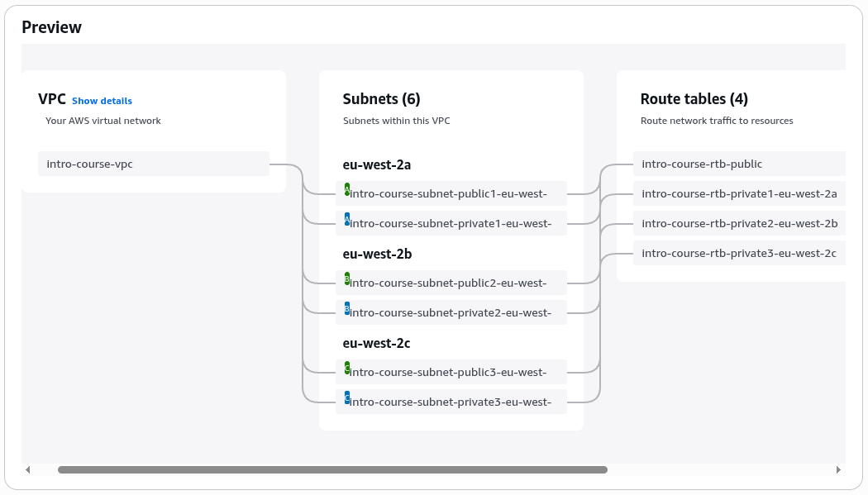Select intro-course-subnet-public2 in eu-west-2b
This screenshot has width=868, height=495.
point(451,282)
